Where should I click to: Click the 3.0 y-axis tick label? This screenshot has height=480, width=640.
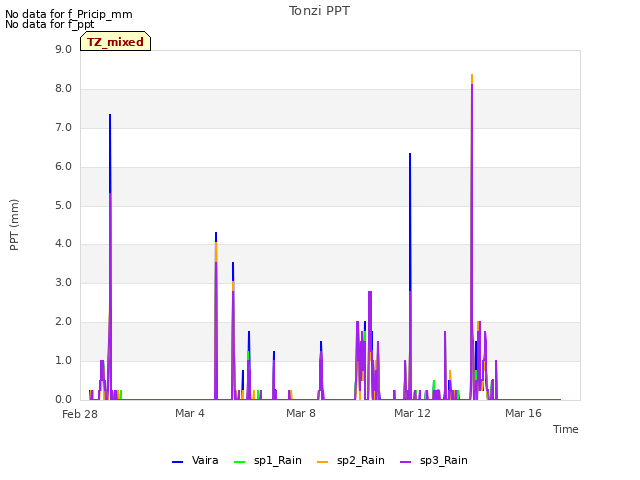tap(63, 282)
